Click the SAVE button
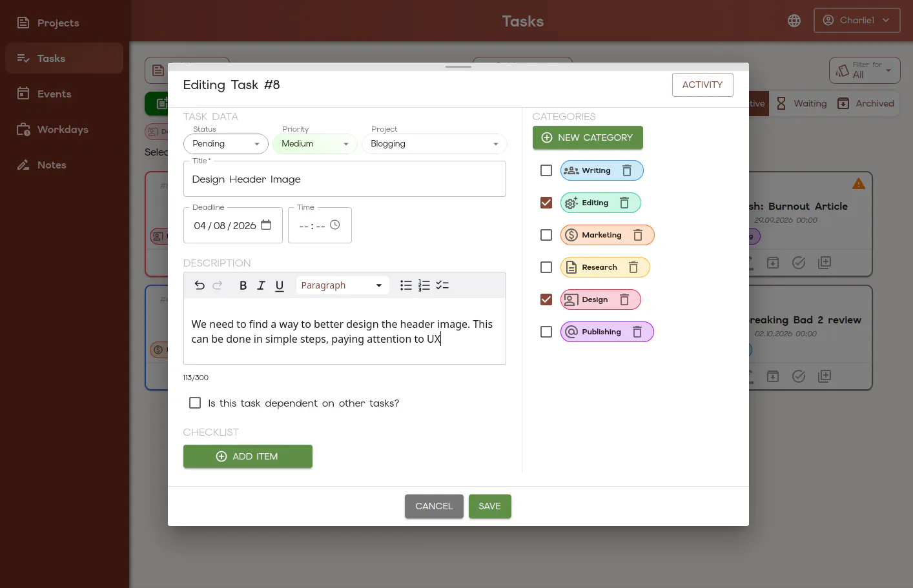Screen dimensions: 913x588 pos(489,506)
